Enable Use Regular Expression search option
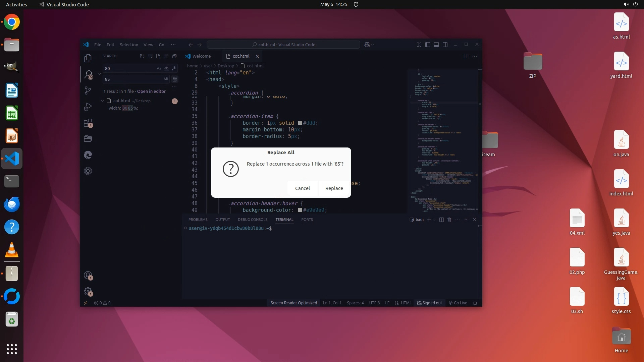The image size is (644, 362). [173, 68]
